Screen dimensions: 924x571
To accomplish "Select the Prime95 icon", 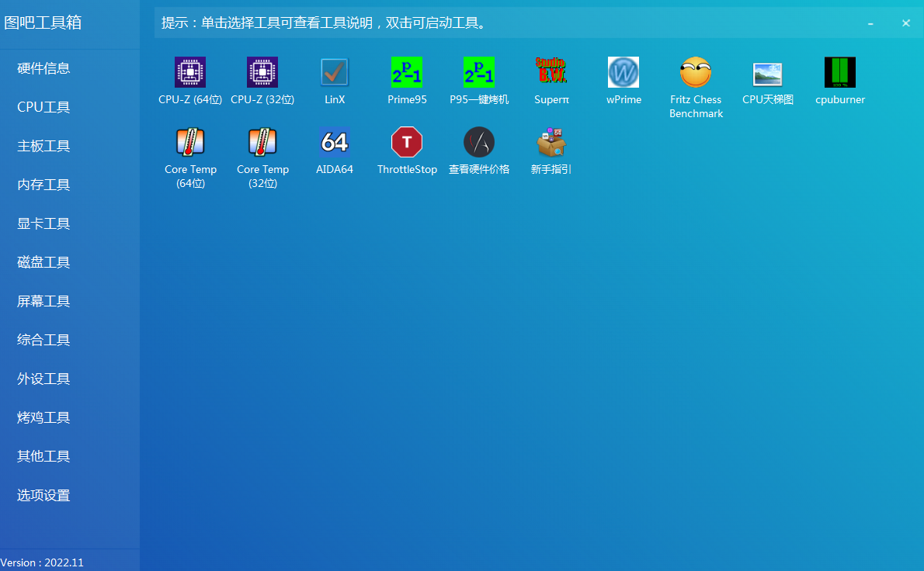I will click(407, 72).
